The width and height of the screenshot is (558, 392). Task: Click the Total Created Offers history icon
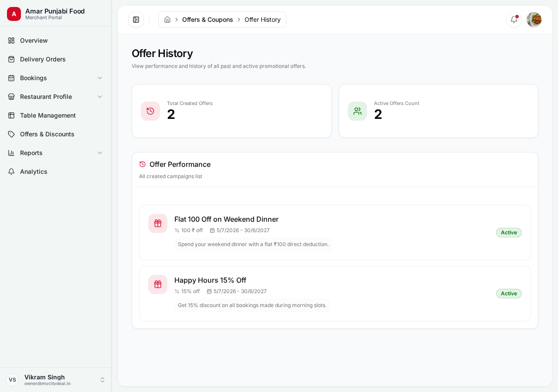click(150, 111)
